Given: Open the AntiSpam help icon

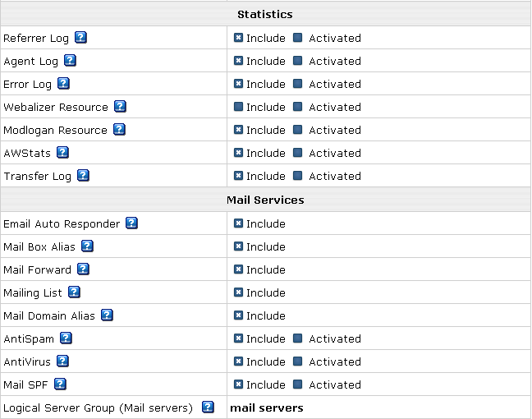Looking at the screenshot, I should (66, 338).
